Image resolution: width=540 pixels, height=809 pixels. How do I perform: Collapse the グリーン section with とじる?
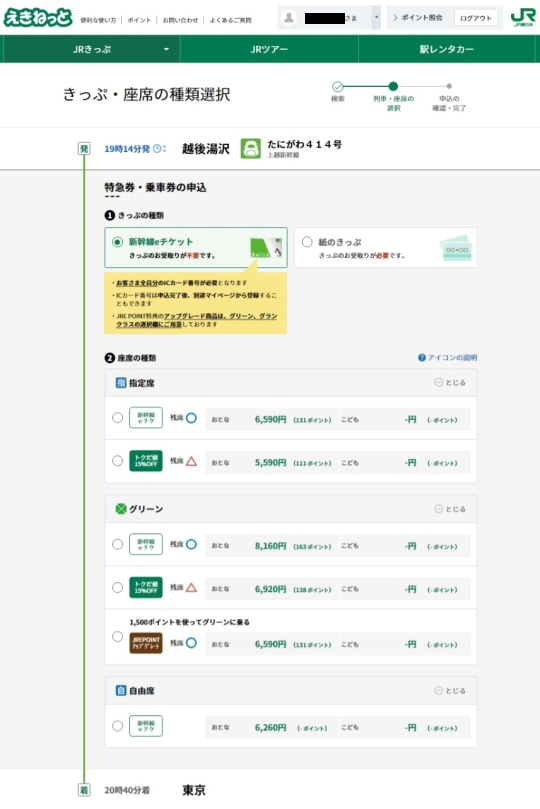click(450, 509)
